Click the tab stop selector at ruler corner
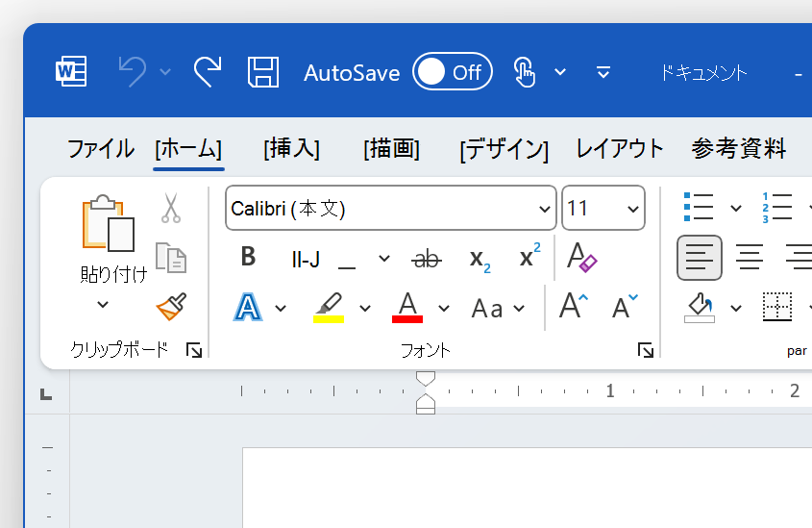Image resolution: width=812 pixels, height=528 pixels. pos(46,394)
